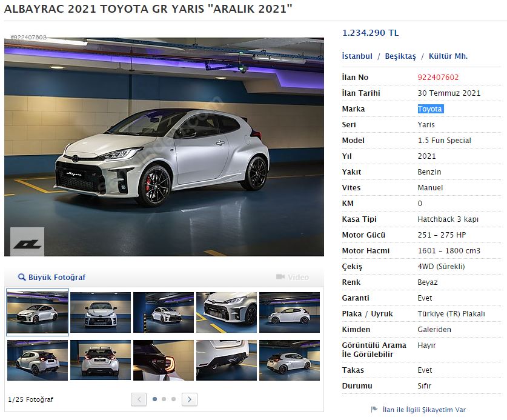The image size is (507, 420).
Task: Open the İstanbul location link
Action: [357, 56]
